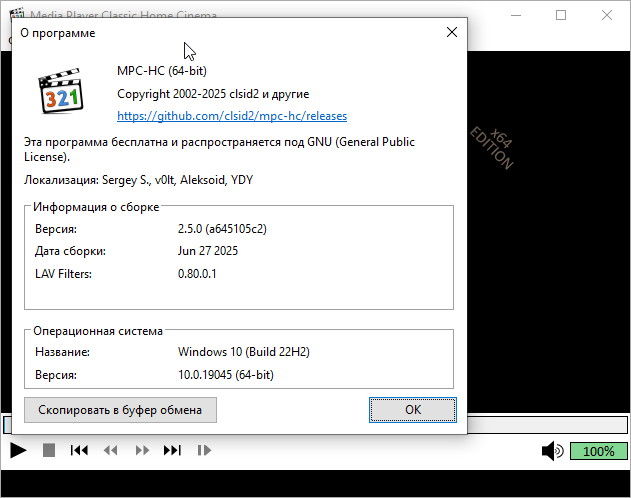Close the Media Player Classic main window
The height and width of the screenshot is (498, 631).
point(607,15)
